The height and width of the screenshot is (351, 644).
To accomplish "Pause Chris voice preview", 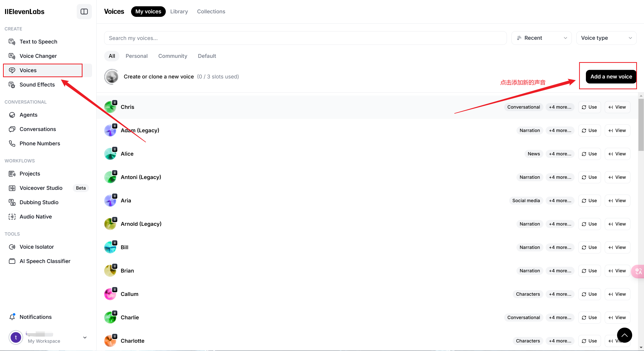I will pos(114,103).
